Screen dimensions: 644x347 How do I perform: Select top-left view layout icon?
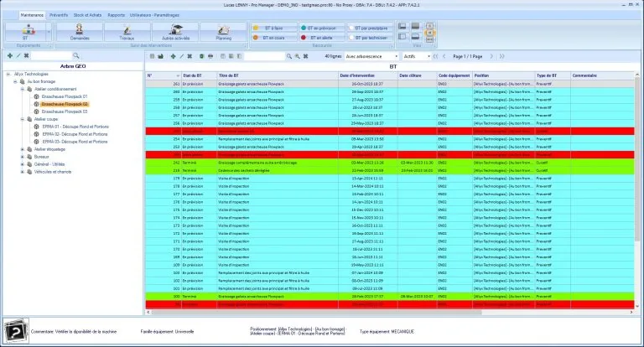pos(402,26)
